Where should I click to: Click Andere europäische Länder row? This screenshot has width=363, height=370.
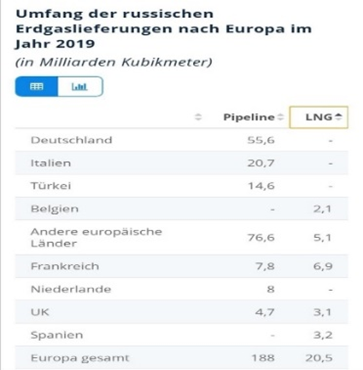click(x=181, y=237)
